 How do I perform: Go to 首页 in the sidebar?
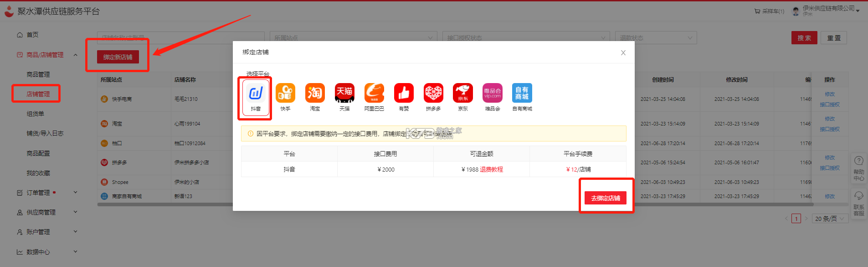[32, 35]
